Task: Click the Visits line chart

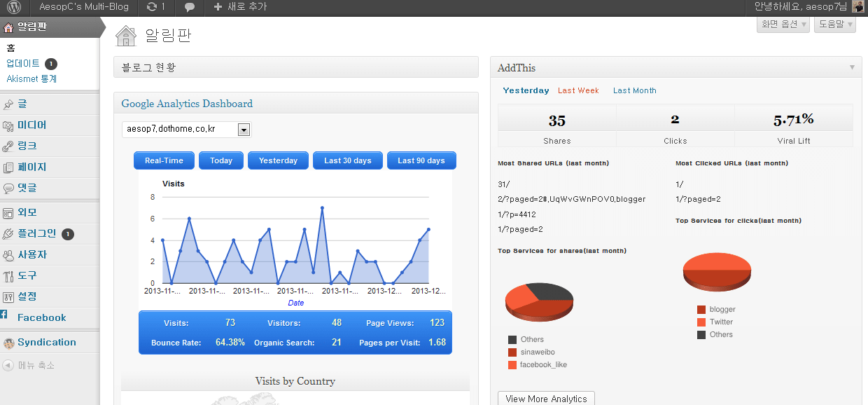Action: point(295,240)
